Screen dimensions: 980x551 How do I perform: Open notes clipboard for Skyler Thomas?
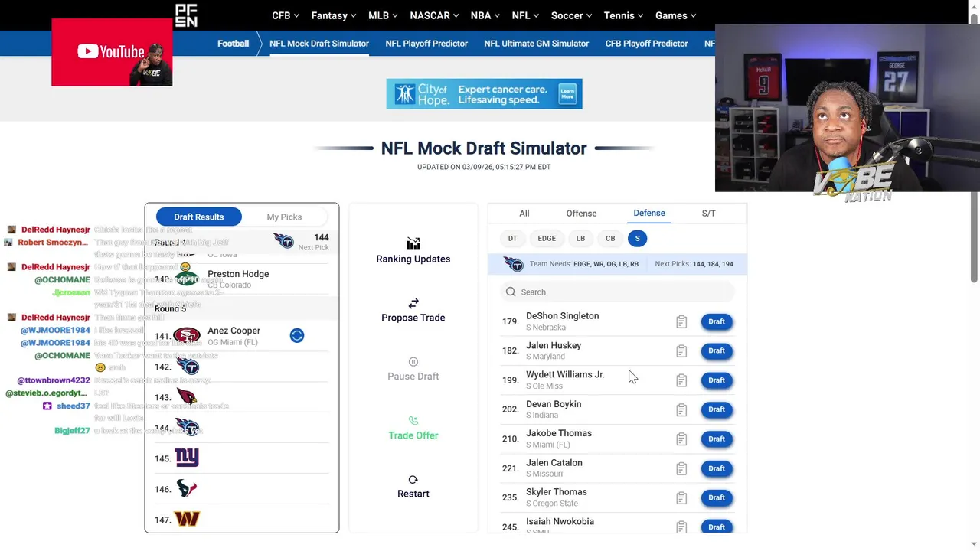click(x=681, y=498)
